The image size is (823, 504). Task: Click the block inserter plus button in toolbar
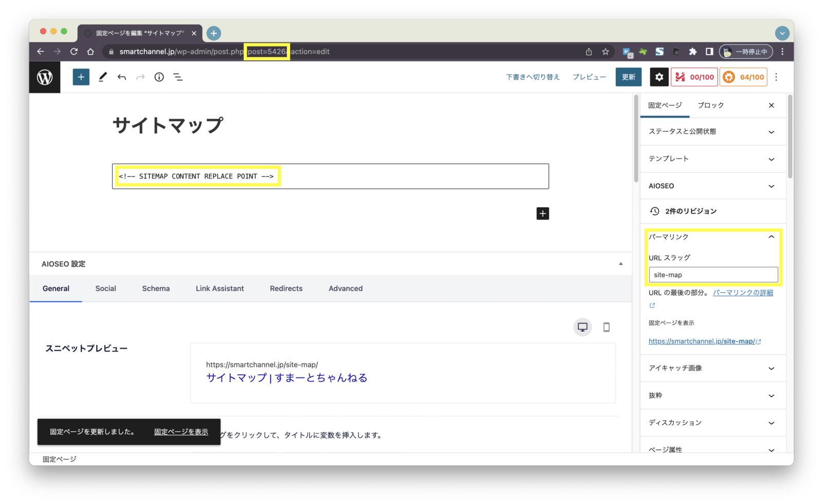[x=81, y=77]
